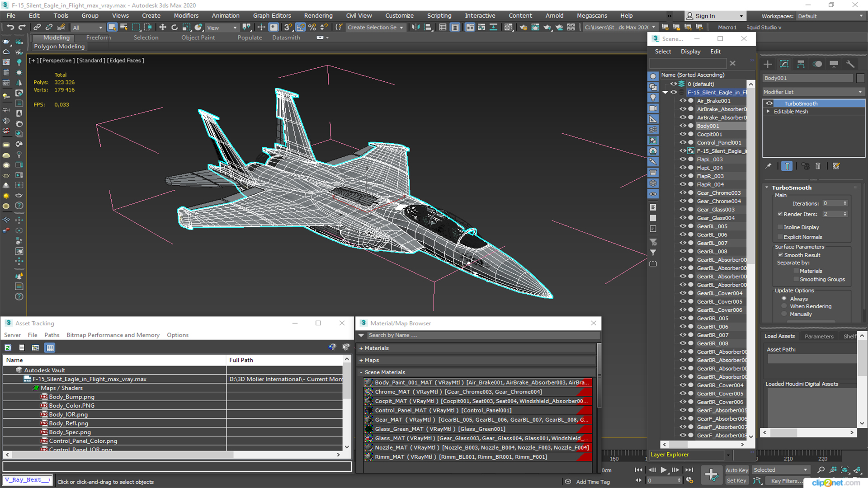Viewport: 868px width, 488px height.
Task: Open the Graph Editors menu
Action: point(272,15)
